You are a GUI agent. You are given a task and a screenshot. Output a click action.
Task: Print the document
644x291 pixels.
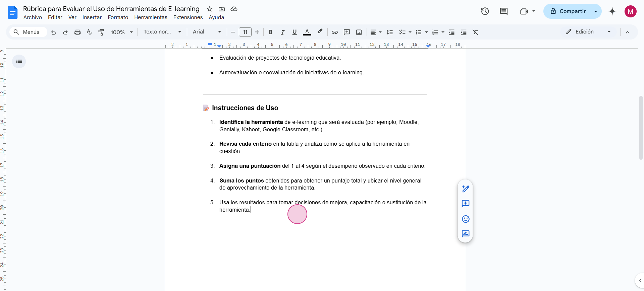77,32
